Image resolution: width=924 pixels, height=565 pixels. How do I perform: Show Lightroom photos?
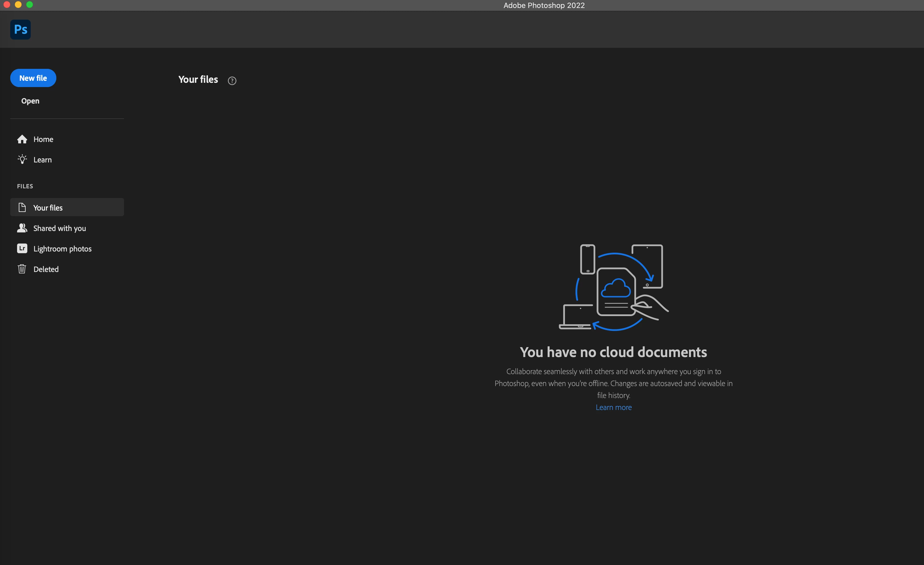(63, 249)
